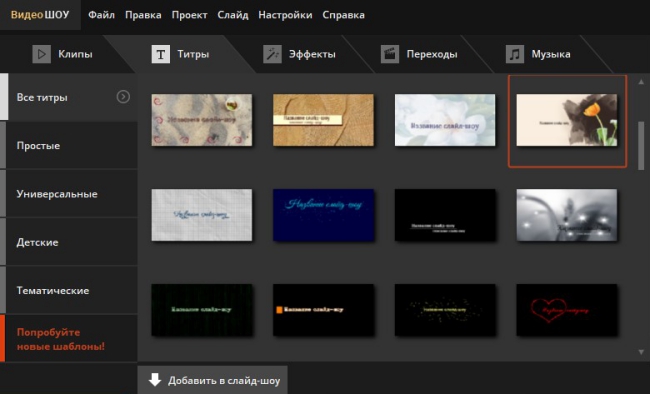Select the black template with orange square
650x394 pixels.
click(323, 310)
